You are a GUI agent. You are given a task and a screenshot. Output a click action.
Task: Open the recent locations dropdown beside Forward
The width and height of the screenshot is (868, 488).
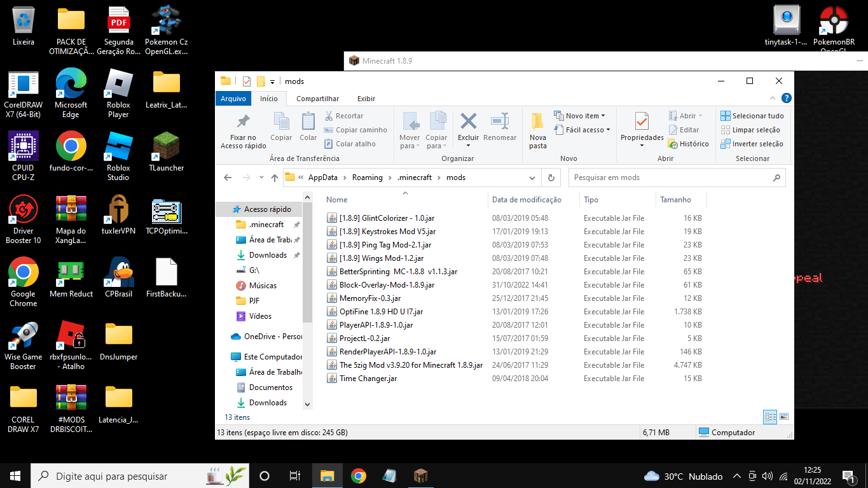261,178
